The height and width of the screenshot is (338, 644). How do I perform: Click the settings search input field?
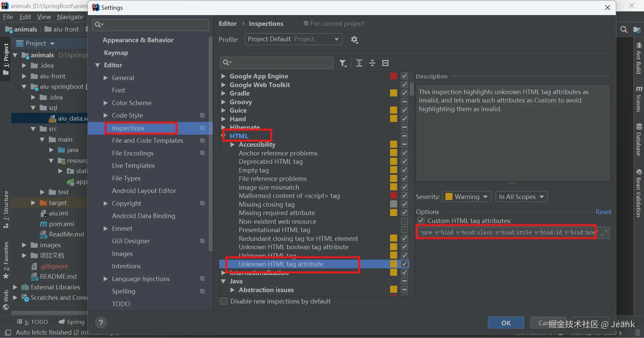(x=151, y=25)
